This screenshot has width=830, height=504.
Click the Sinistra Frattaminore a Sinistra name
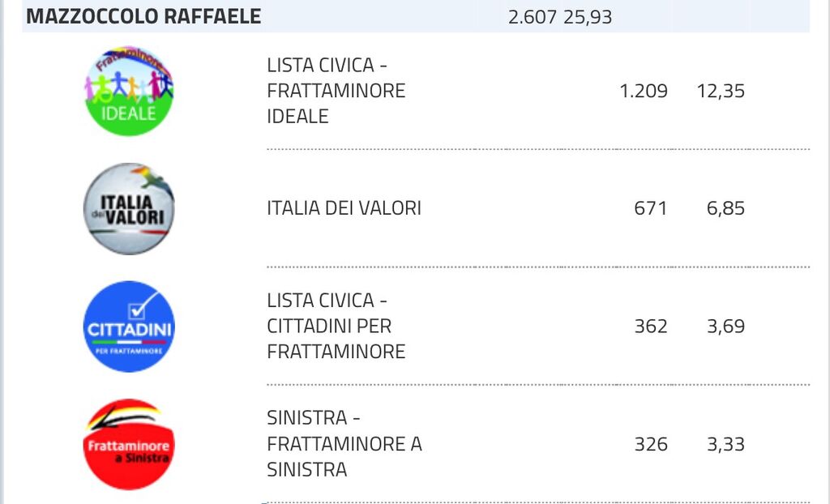coord(344,444)
